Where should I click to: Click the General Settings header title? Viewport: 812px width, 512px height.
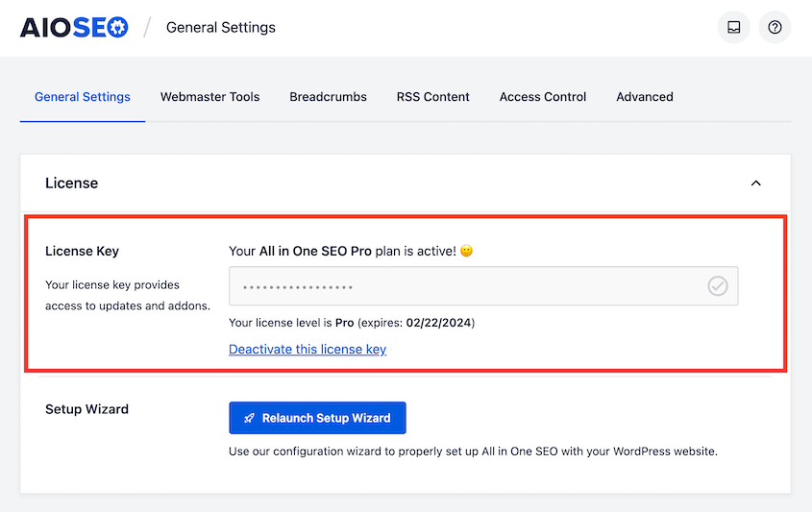[x=221, y=28]
